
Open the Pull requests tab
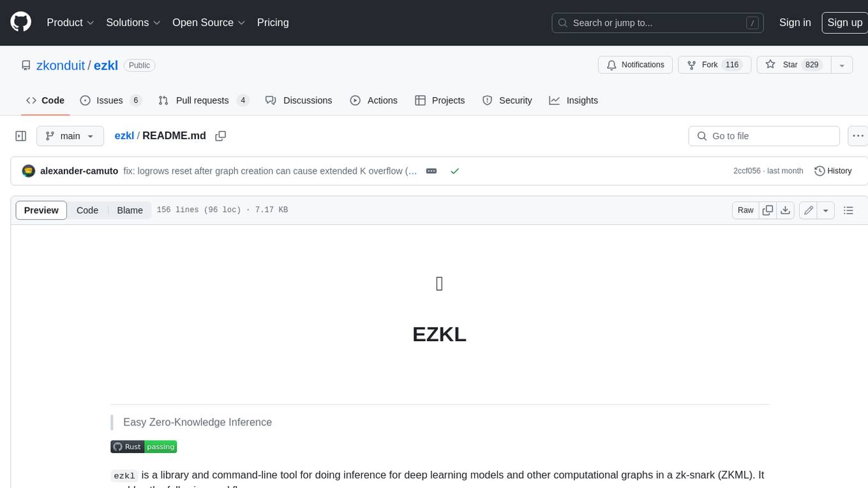pyautogui.click(x=204, y=100)
